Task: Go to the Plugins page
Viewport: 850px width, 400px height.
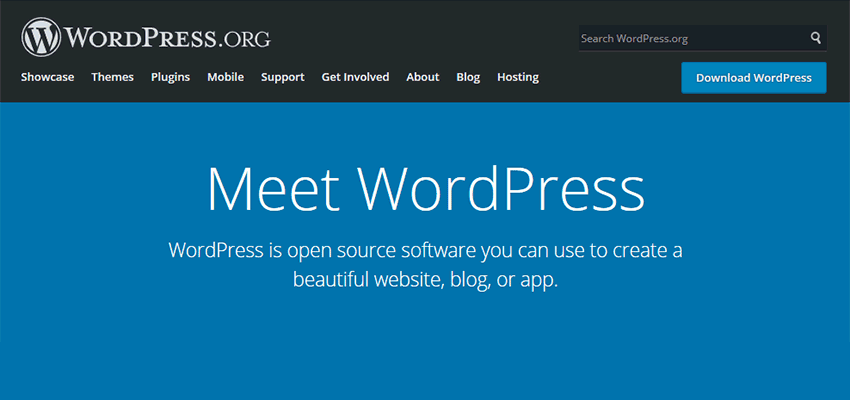Action: click(170, 77)
